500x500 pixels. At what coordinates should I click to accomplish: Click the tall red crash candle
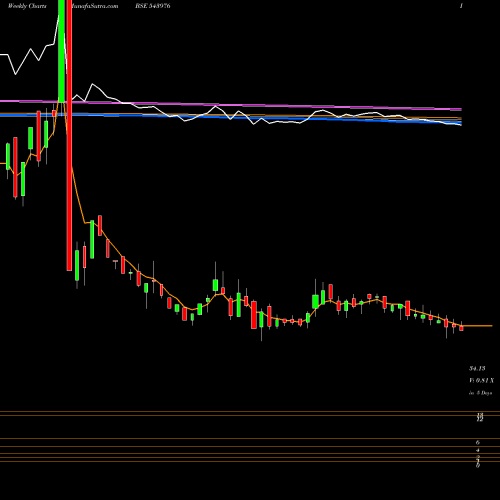[69, 135]
